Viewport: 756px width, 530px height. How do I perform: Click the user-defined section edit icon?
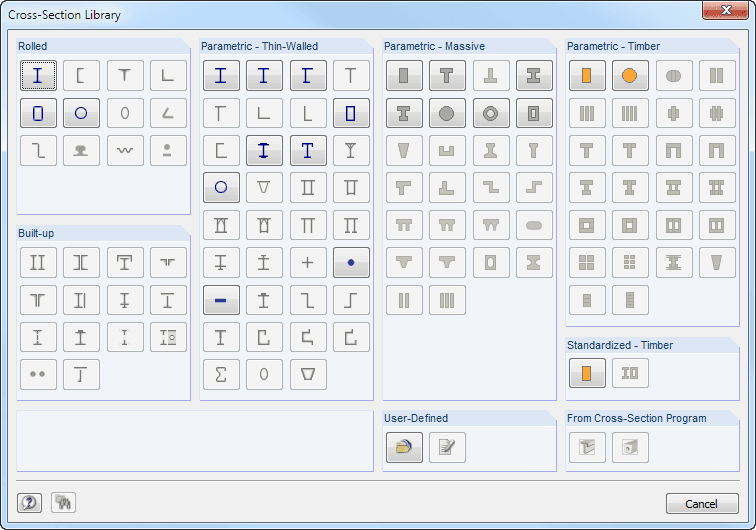[447, 447]
